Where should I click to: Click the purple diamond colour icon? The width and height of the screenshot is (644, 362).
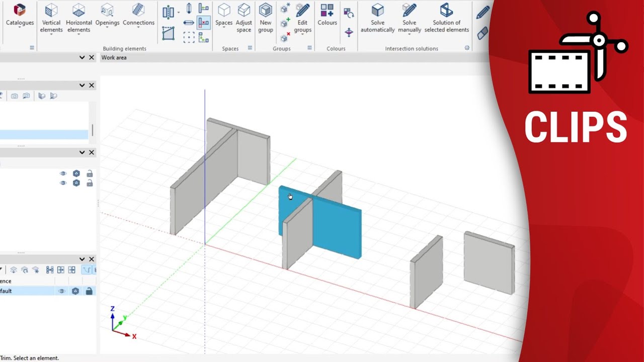348,33
